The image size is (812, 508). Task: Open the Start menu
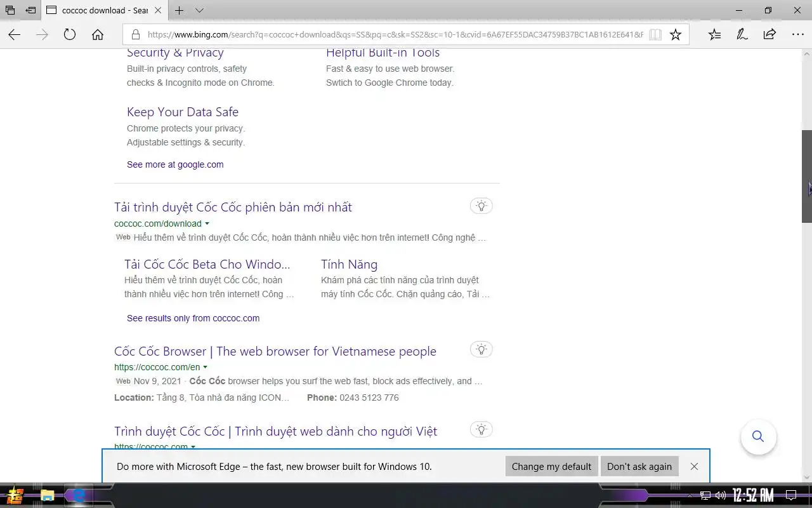(x=15, y=495)
